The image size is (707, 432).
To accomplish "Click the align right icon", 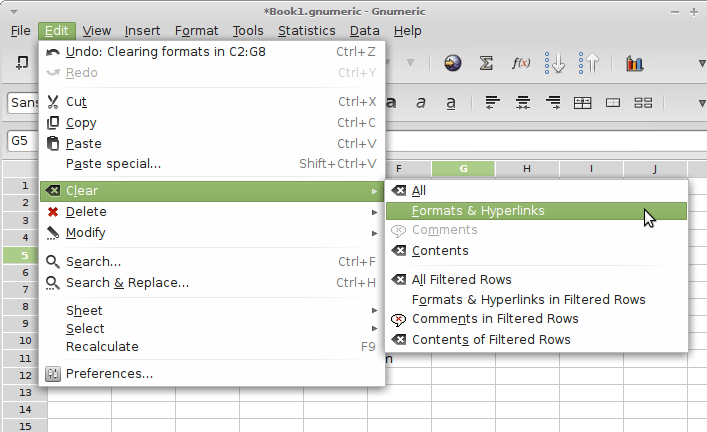I will pyautogui.click(x=552, y=102).
